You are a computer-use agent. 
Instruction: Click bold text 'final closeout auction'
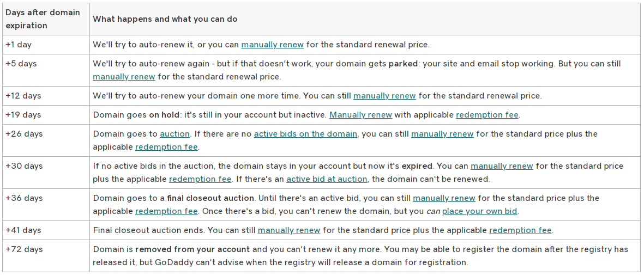[210, 198]
